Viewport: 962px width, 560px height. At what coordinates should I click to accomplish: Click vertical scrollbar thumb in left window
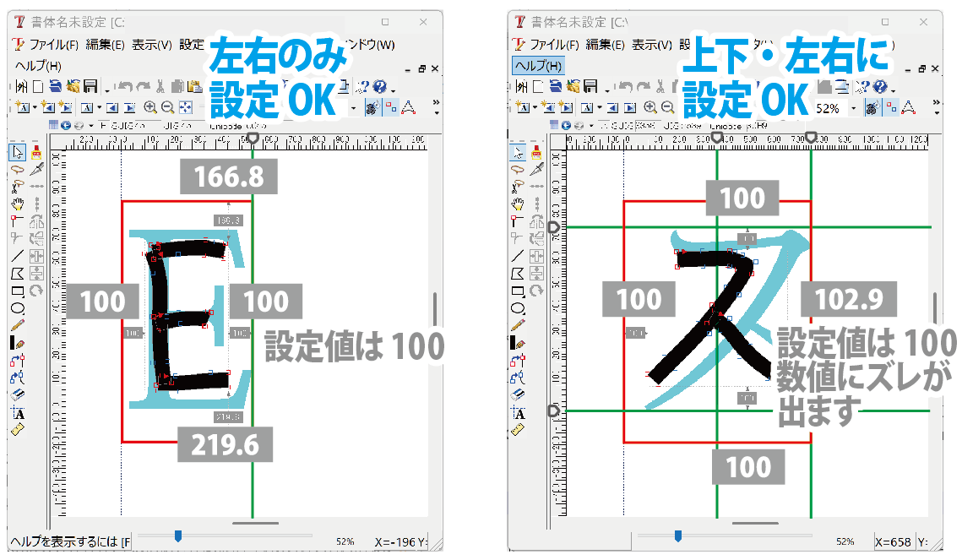[x=436, y=309]
